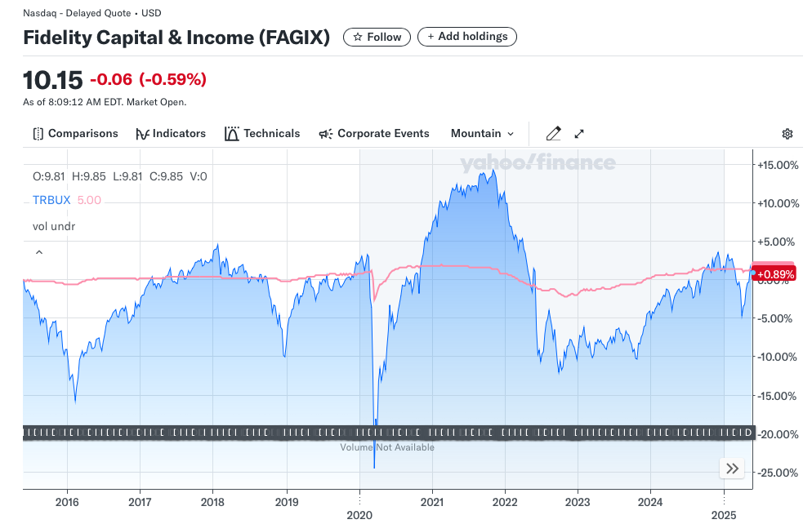Screen dimensions: 812x524
Task: Click the price 10.15
Action: click(x=53, y=80)
